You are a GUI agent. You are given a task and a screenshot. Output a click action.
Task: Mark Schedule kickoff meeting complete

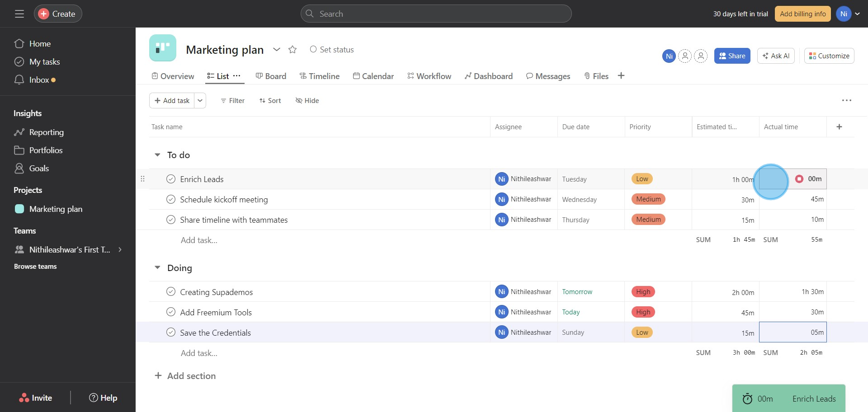[171, 199]
